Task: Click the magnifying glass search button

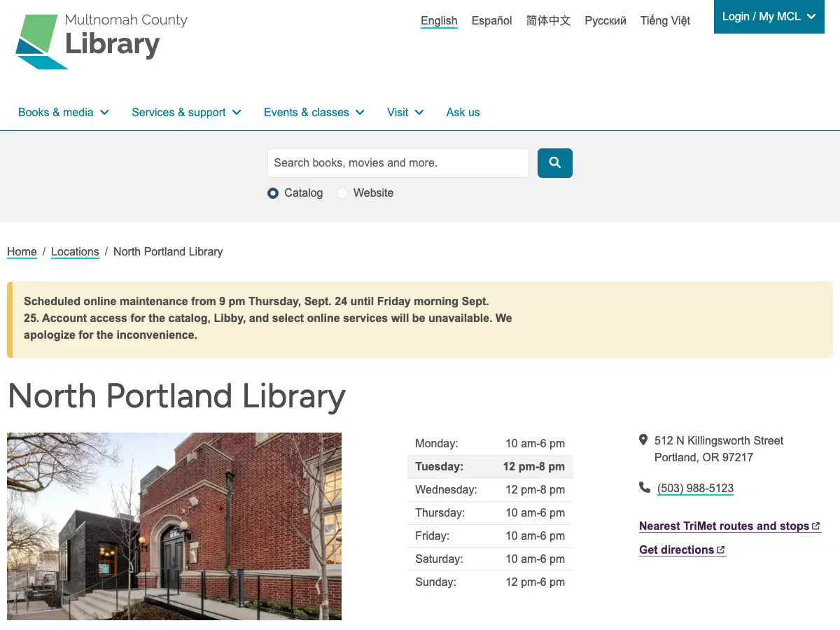Action: pyautogui.click(x=555, y=163)
